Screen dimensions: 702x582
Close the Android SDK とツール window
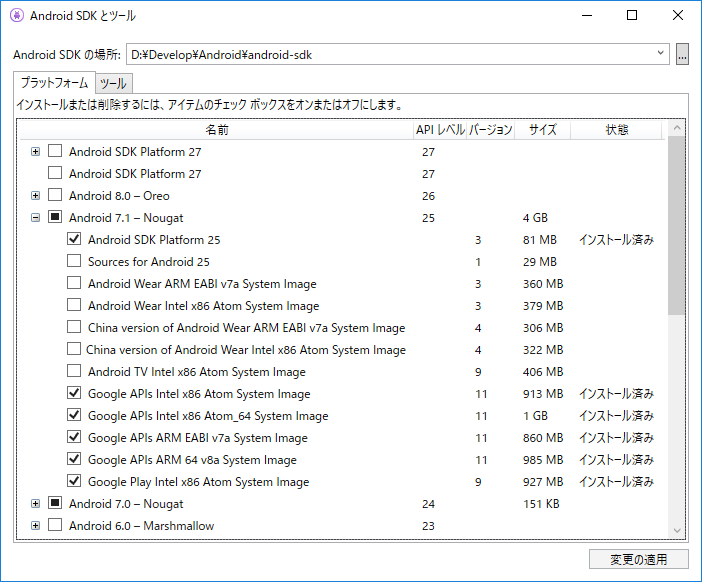click(678, 15)
